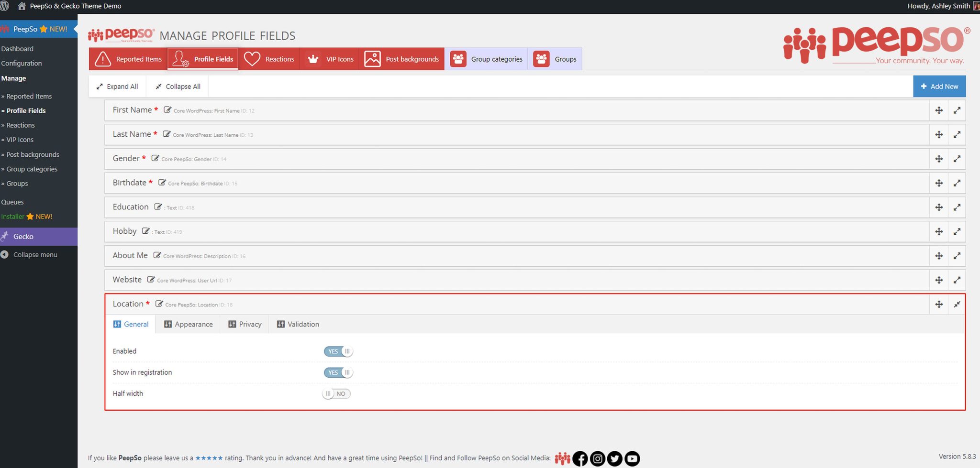Click the edit pencil next to Education
The height and width of the screenshot is (468, 980).
pos(158,207)
